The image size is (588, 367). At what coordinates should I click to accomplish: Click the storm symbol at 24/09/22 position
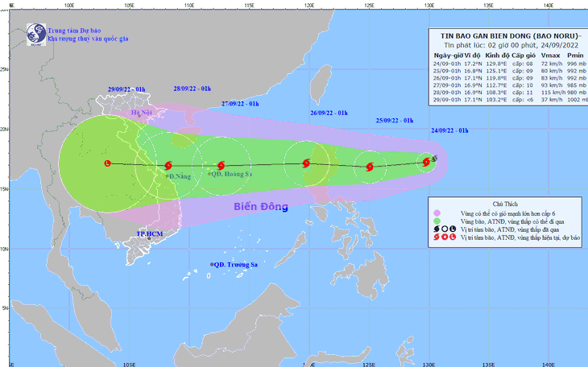(x=426, y=162)
